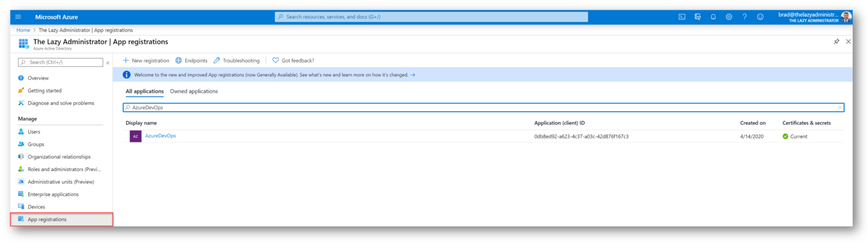Open the notifications bell
This screenshot has height=243, width=868.
click(713, 17)
